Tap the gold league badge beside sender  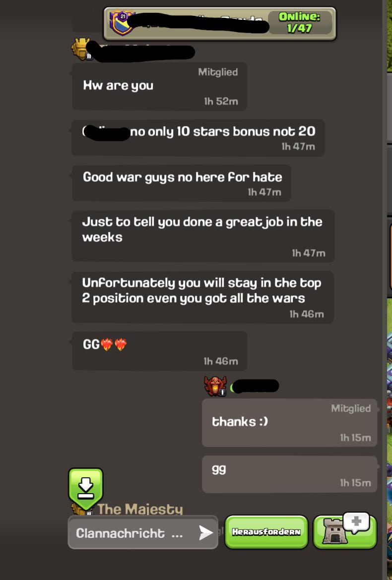(x=81, y=50)
